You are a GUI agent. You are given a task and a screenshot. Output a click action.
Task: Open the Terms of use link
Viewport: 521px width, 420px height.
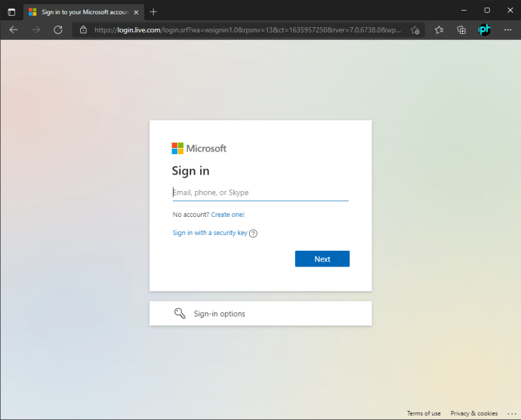tap(424, 413)
